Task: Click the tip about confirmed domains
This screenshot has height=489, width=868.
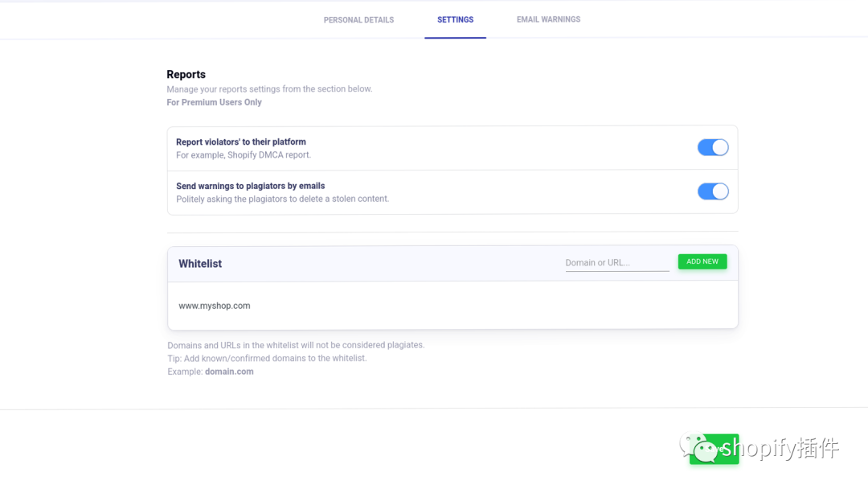Action: tap(268, 358)
